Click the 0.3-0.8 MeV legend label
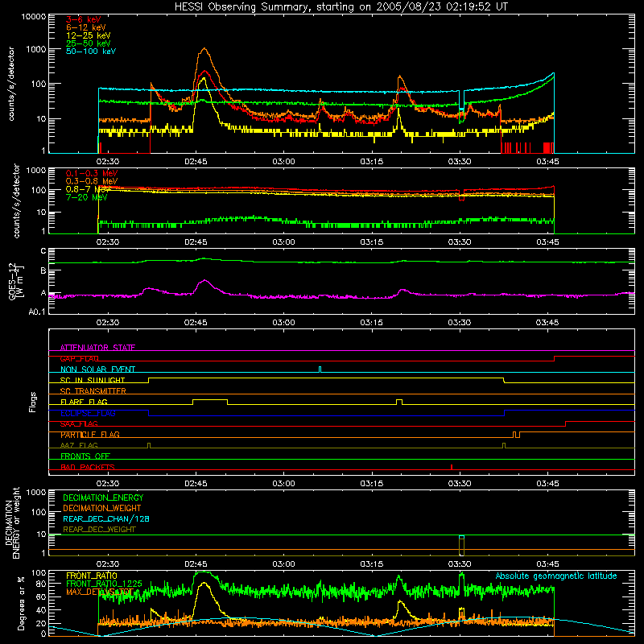Image resolution: width=644 pixels, height=644 pixels. (x=92, y=181)
